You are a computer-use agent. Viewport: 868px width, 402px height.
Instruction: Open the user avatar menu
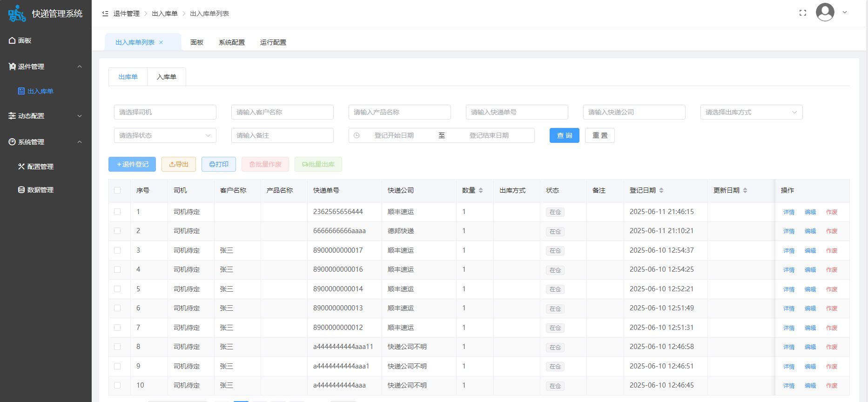pos(825,13)
